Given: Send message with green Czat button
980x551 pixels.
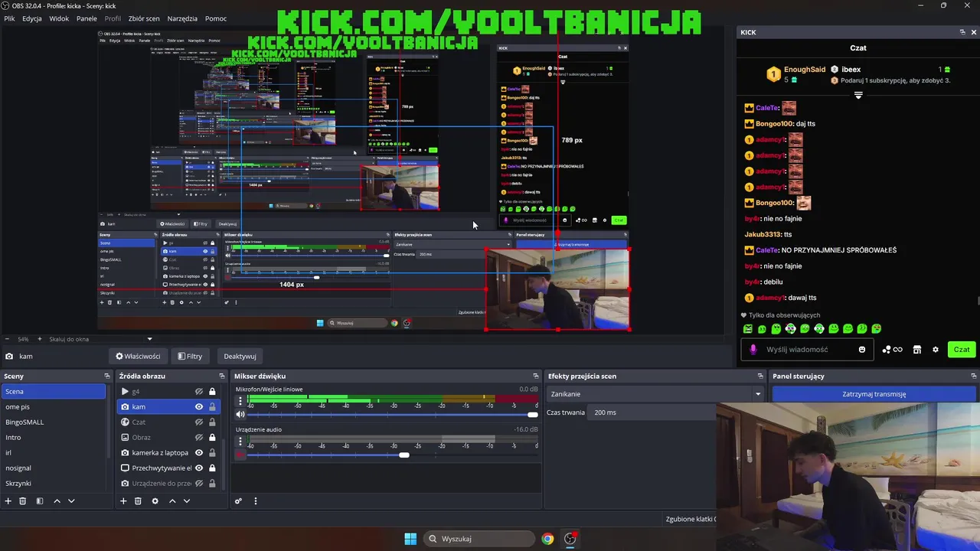Looking at the screenshot, I should pos(962,350).
